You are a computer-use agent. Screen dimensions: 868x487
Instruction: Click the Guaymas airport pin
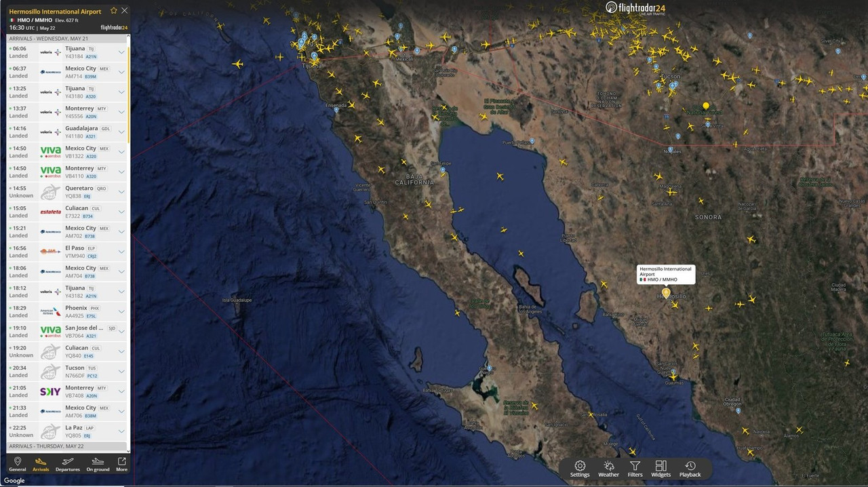click(x=673, y=372)
